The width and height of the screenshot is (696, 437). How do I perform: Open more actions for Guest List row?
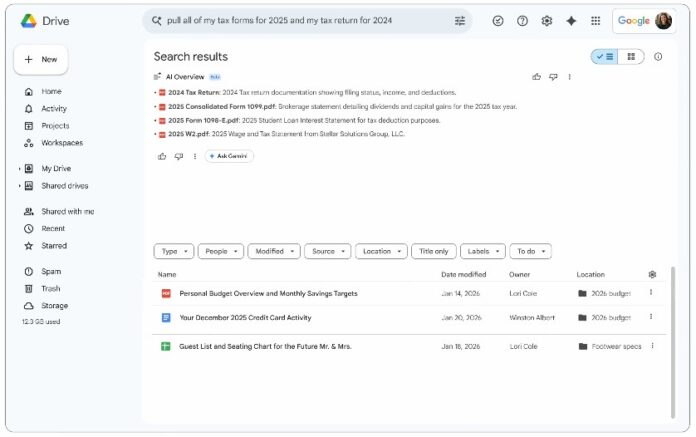coord(652,346)
